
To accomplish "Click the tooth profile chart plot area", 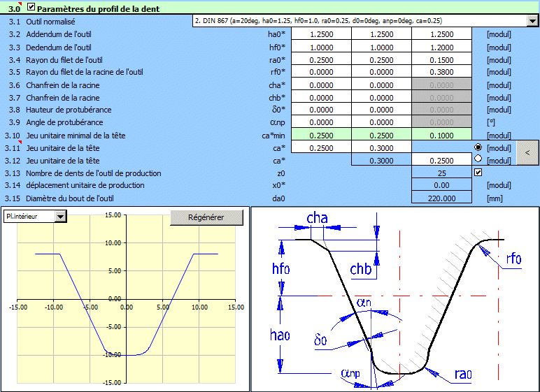I will click(127, 299).
